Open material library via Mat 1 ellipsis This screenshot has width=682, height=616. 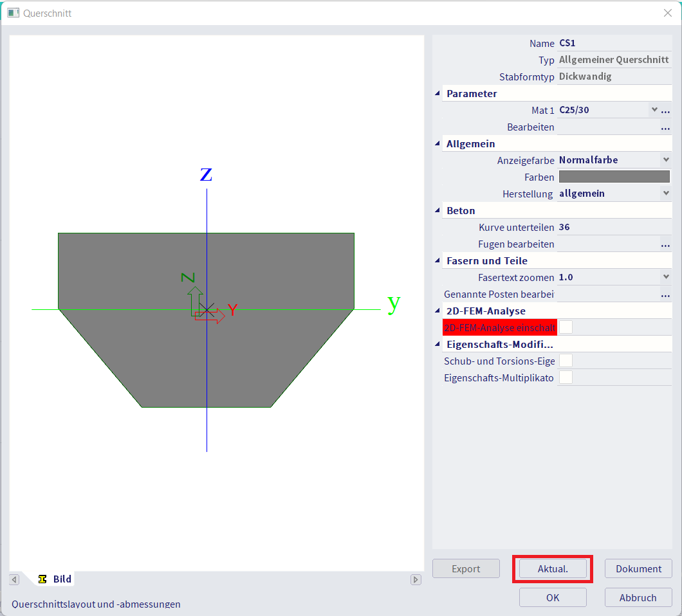pyautogui.click(x=665, y=111)
